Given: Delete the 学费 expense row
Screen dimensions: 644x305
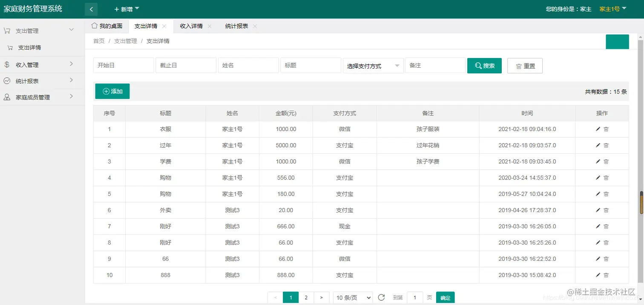Looking at the screenshot, I should [x=606, y=161].
